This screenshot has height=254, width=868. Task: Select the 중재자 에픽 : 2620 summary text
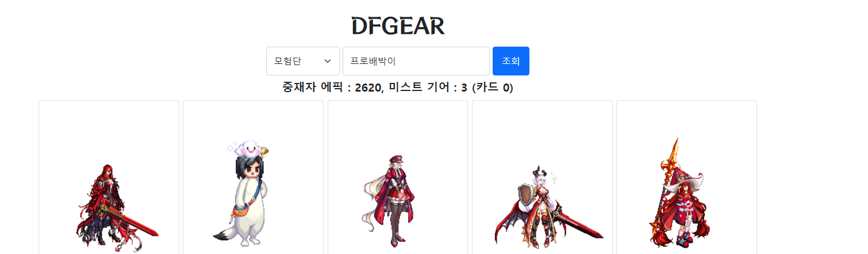pos(332,88)
